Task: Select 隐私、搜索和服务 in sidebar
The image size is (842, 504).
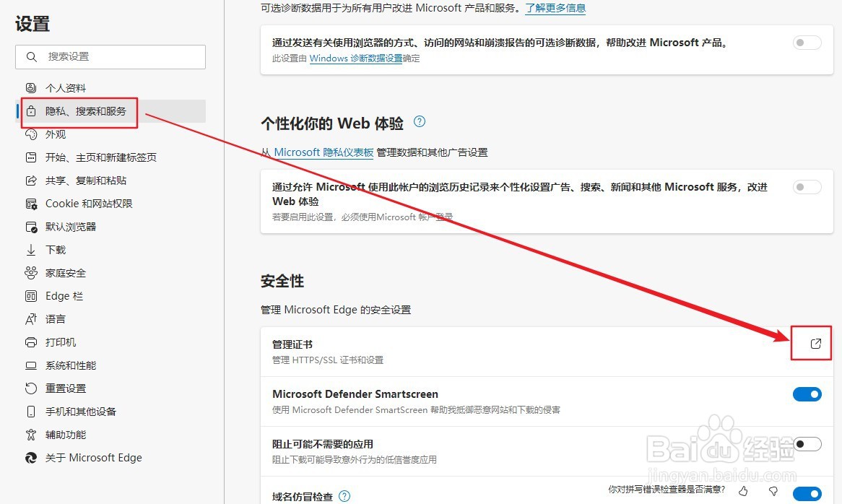Action: click(x=110, y=111)
